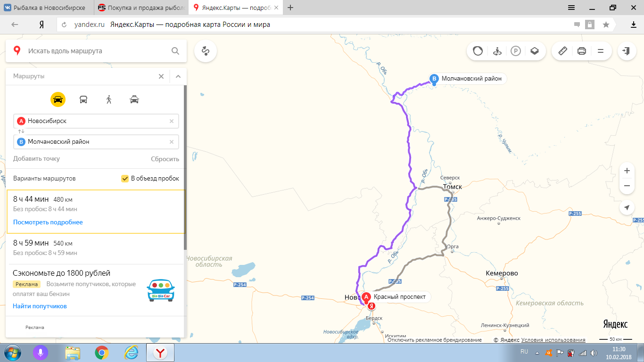Click Найти попутников link
The width and height of the screenshot is (644, 362).
point(40,306)
